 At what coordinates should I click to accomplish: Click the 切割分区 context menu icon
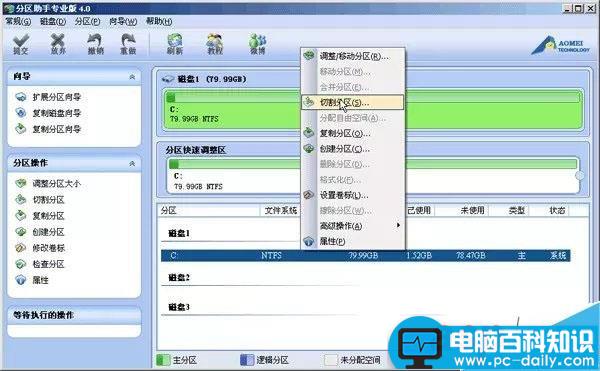click(309, 102)
